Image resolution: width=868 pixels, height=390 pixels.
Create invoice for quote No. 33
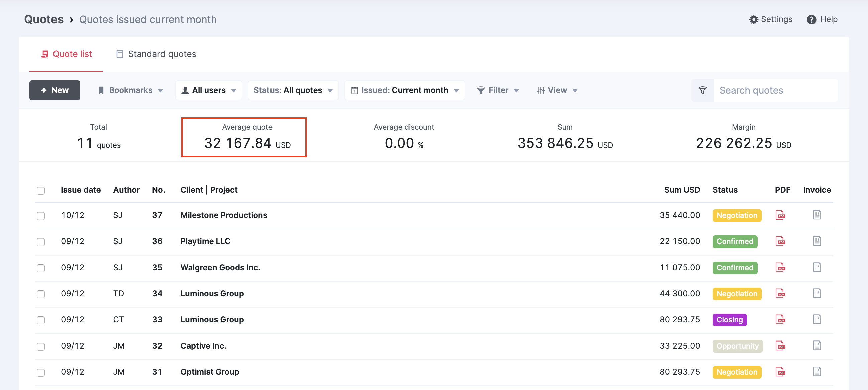(817, 319)
